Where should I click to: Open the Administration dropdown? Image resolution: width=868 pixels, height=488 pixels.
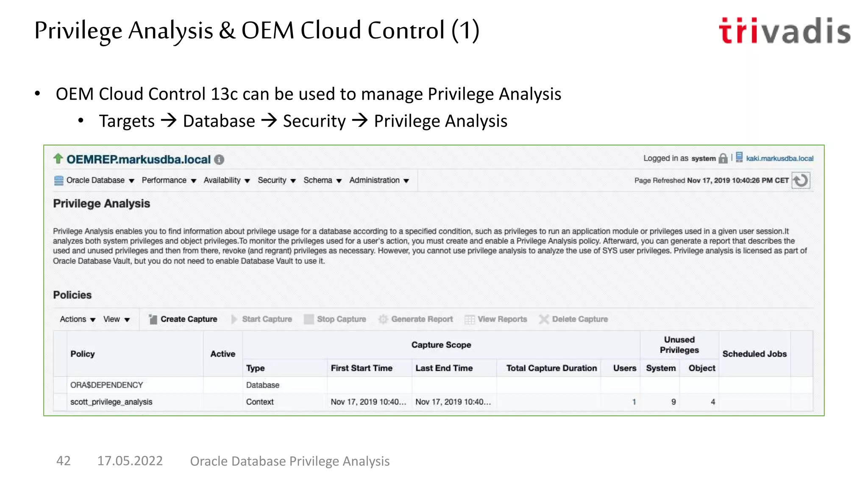pos(379,180)
